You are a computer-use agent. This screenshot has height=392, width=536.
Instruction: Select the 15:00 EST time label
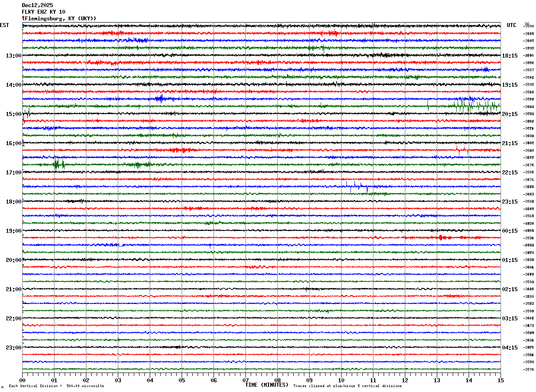(x=14, y=114)
